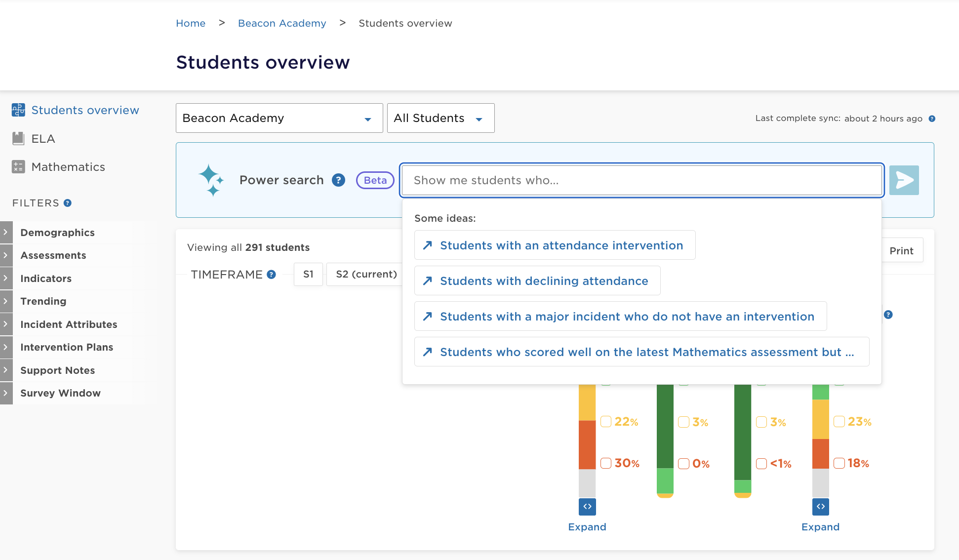The width and height of the screenshot is (959, 560).
Task: Click the yellow segment of the 23% bar
Action: (x=821, y=419)
